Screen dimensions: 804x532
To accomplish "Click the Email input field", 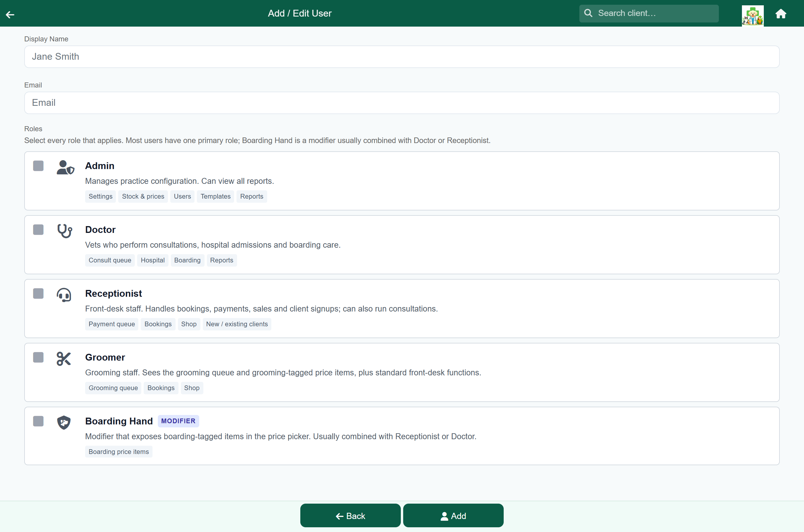I will click(x=402, y=103).
